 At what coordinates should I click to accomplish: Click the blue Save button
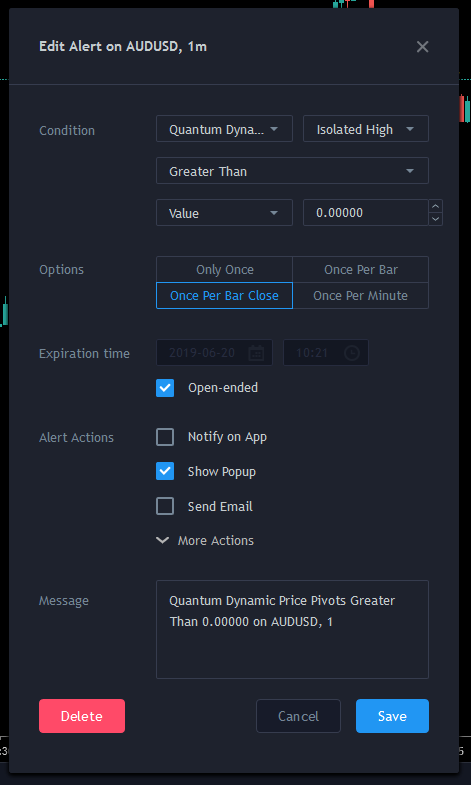(x=392, y=716)
